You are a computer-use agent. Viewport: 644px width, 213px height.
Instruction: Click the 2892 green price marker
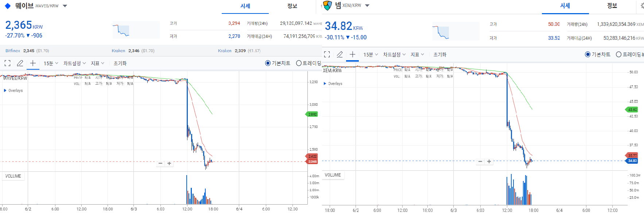point(312,114)
